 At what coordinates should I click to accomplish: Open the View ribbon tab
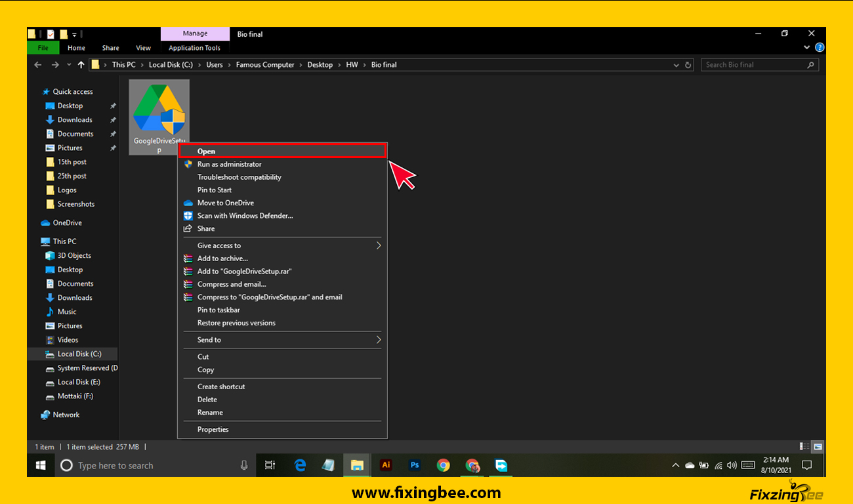tap(143, 48)
